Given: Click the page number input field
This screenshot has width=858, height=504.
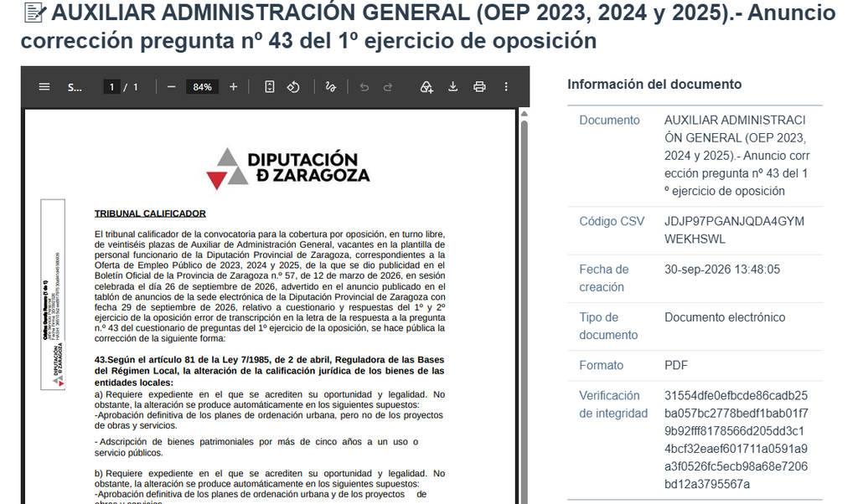Looking at the screenshot, I should click(x=111, y=87).
